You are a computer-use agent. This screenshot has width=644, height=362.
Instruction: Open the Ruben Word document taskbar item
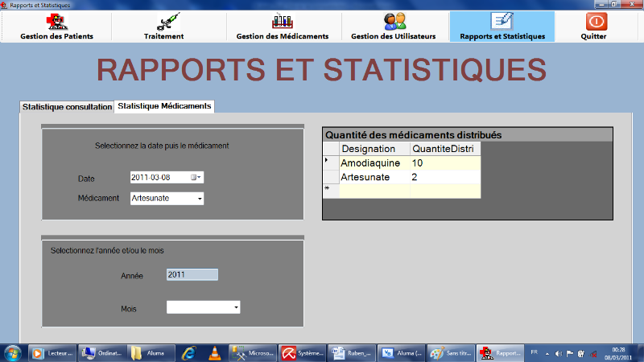(352, 353)
